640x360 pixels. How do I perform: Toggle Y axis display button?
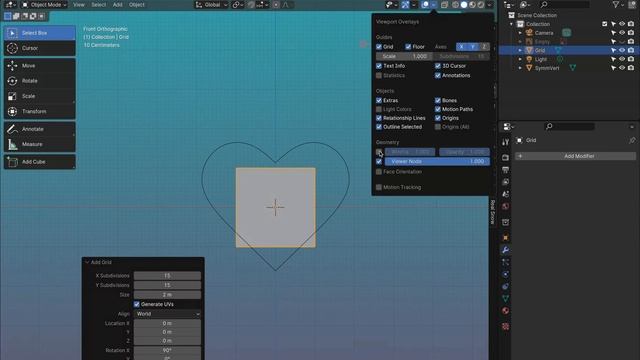point(473,47)
